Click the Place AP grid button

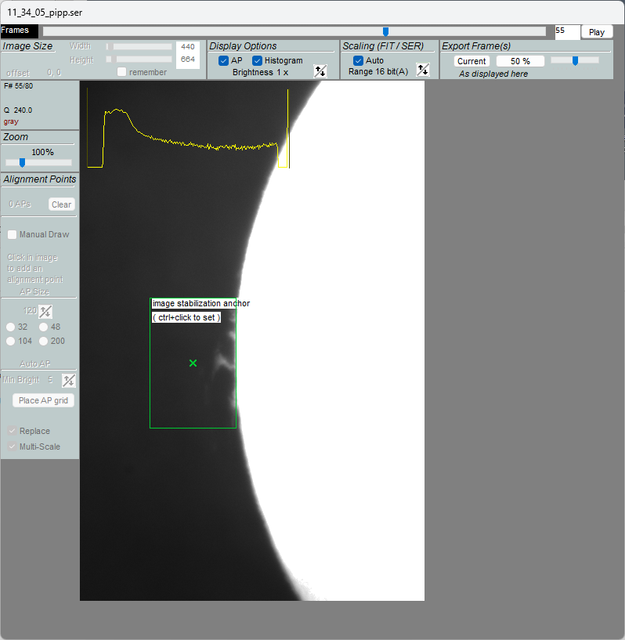point(43,400)
